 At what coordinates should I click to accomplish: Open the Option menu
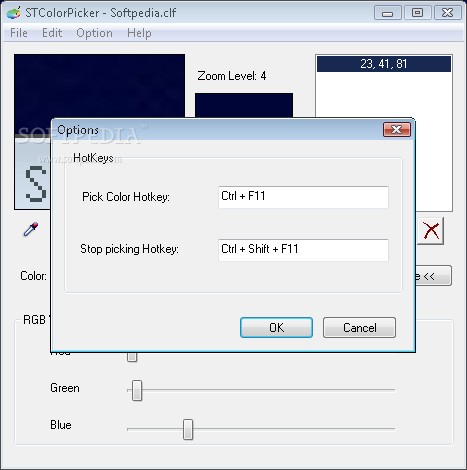tap(94, 33)
